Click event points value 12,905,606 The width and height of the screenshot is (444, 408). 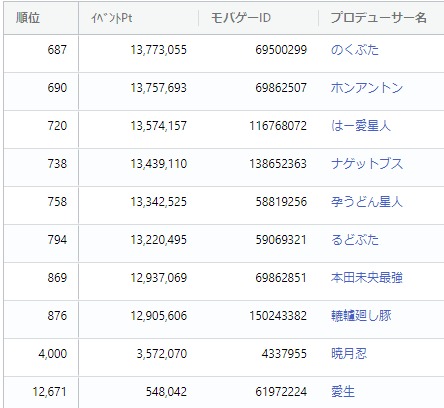(x=159, y=316)
